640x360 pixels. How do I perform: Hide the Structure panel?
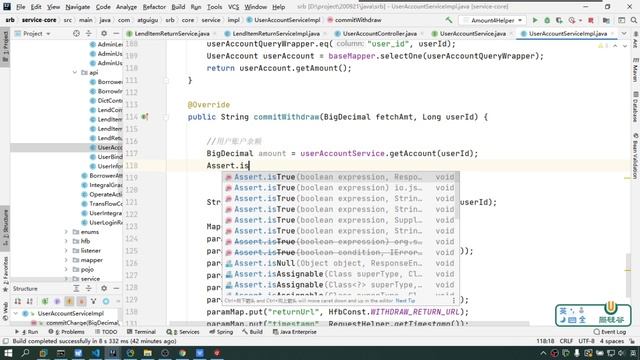[x=116, y=288]
